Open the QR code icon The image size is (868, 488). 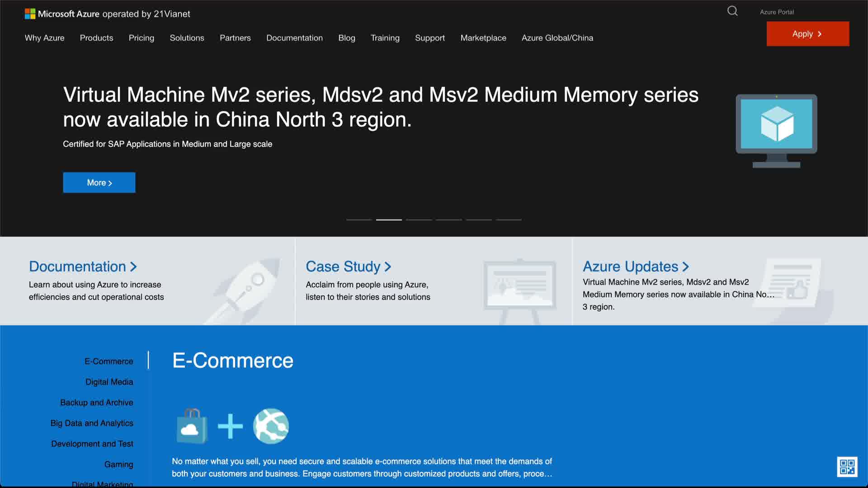click(x=847, y=467)
